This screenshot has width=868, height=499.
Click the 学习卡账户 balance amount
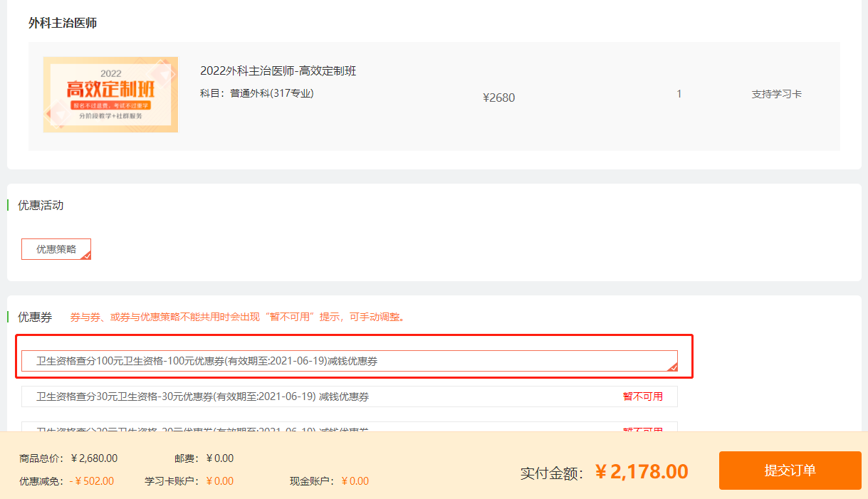coord(219,480)
